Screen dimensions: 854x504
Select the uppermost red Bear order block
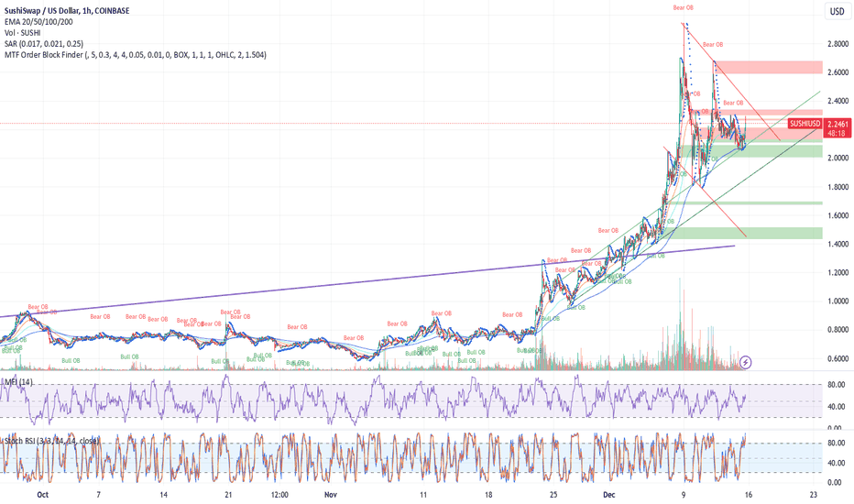click(x=768, y=67)
